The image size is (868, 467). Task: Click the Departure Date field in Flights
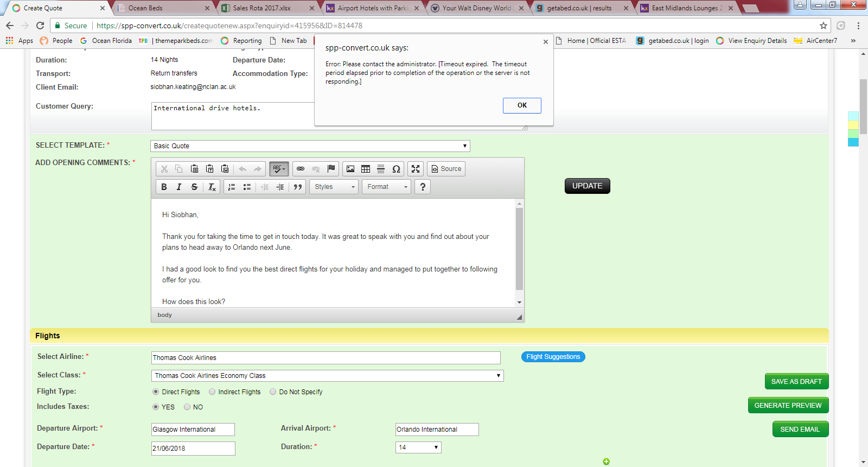193,449
